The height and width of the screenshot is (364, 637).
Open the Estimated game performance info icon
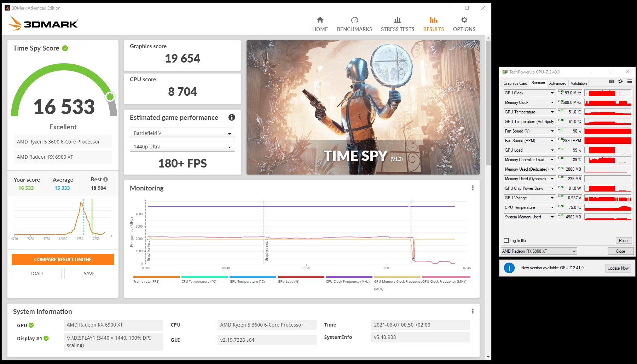232,117
